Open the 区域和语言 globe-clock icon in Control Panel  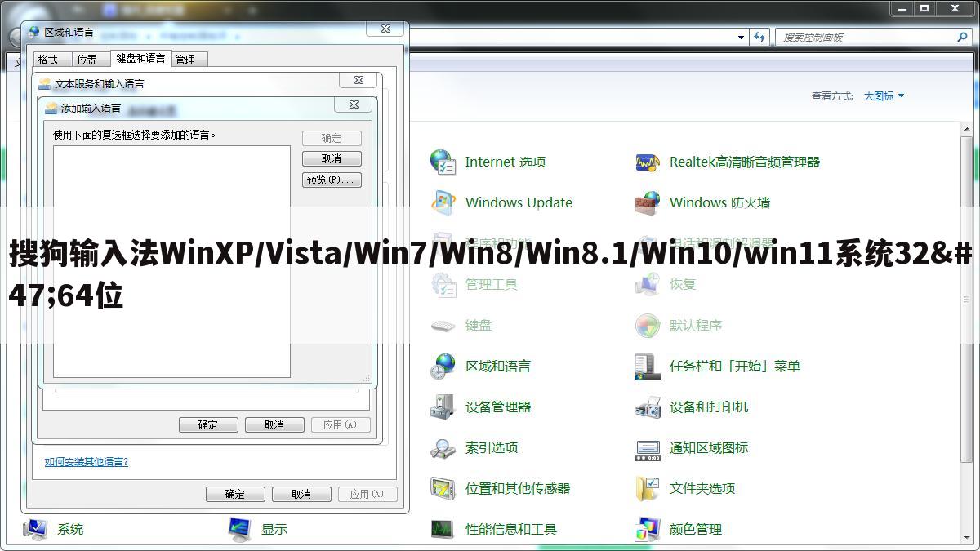tap(443, 366)
